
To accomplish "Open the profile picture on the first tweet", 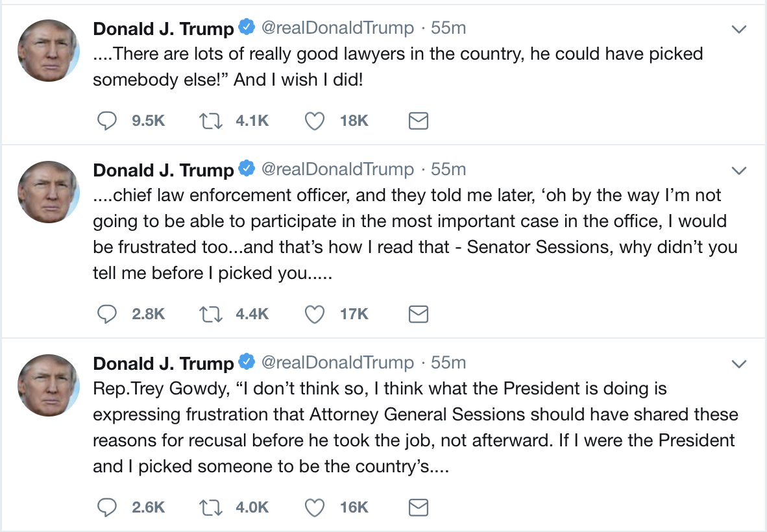I will pos(49,51).
